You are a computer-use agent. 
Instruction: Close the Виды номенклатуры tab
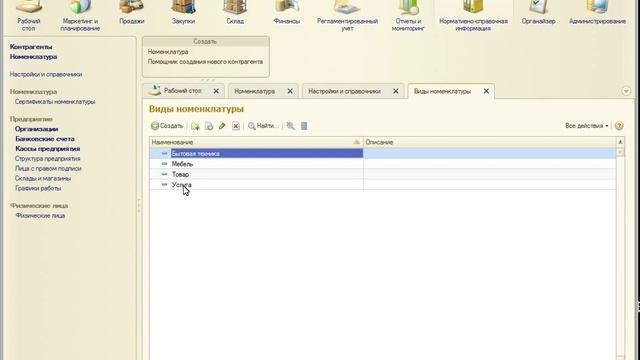(x=486, y=91)
